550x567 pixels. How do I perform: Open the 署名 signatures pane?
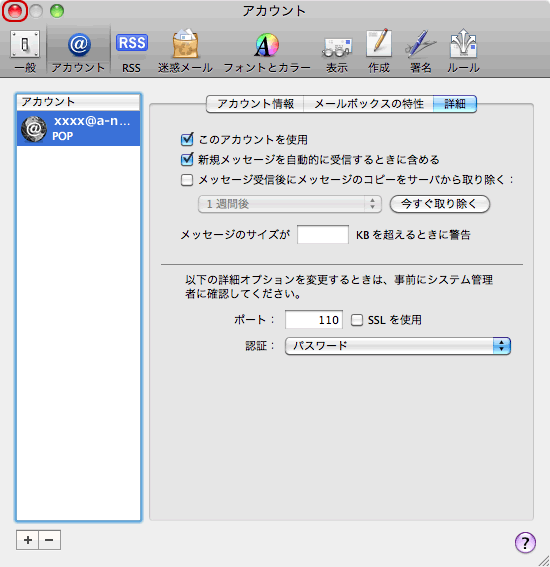(x=420, y=51)
